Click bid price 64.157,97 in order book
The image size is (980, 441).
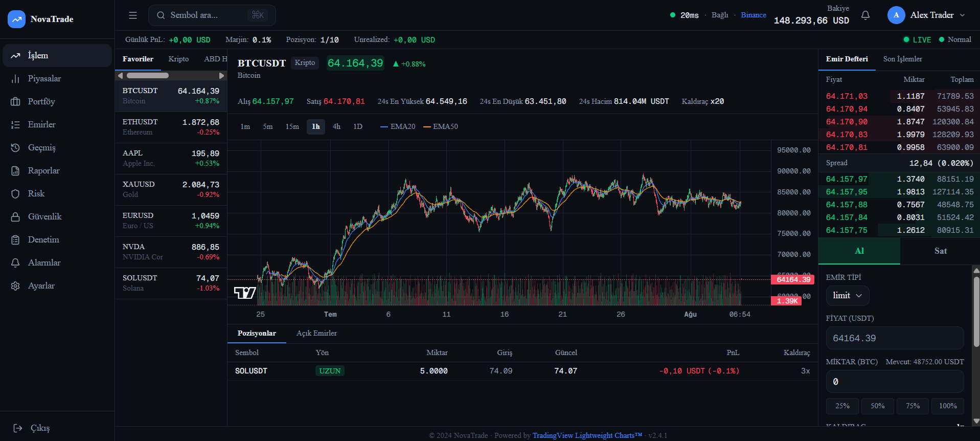pyautogui.click(x=847, y=179)
